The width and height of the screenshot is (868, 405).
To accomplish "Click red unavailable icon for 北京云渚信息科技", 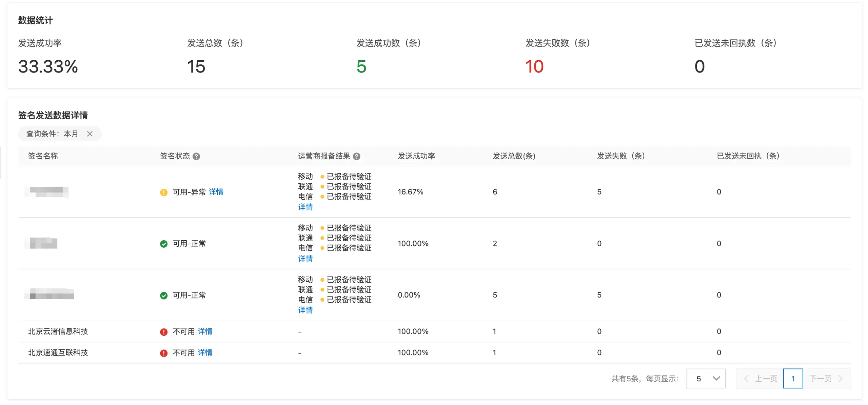I will coord(164,331).
